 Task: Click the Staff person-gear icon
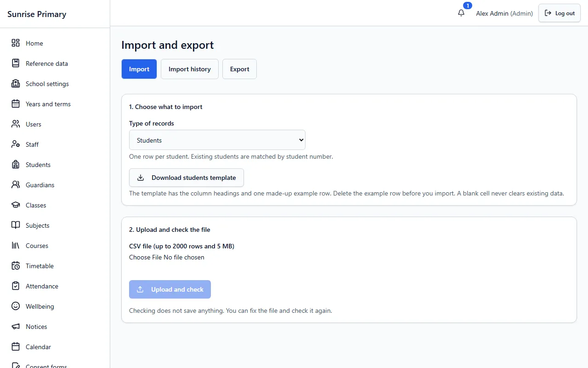[16, 144]
